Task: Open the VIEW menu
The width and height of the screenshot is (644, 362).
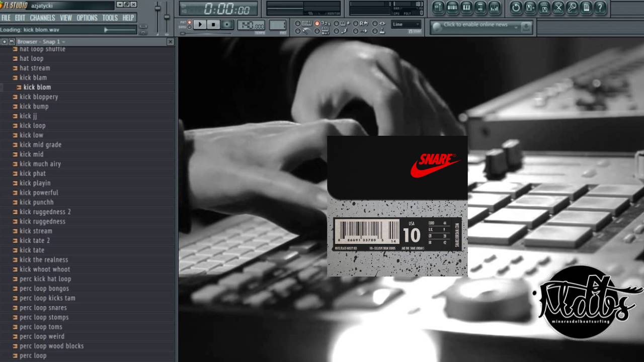Action: pyautogui.click(x=66, y=18)
